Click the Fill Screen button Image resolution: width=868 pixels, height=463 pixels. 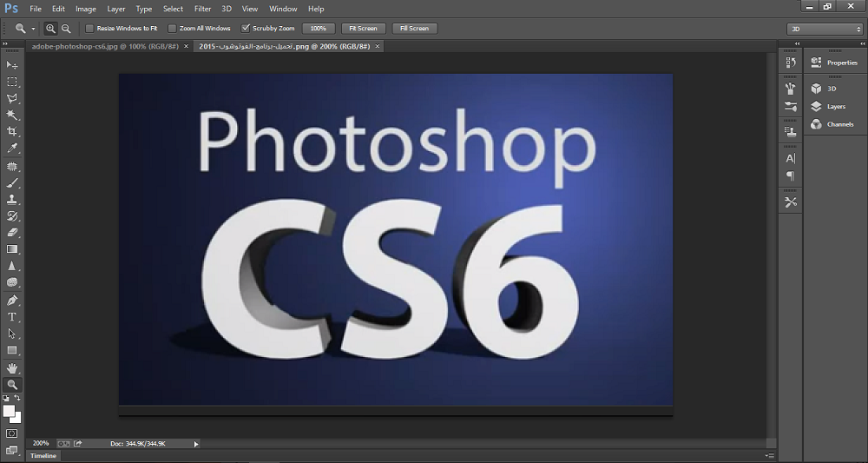tap(415, 29)
